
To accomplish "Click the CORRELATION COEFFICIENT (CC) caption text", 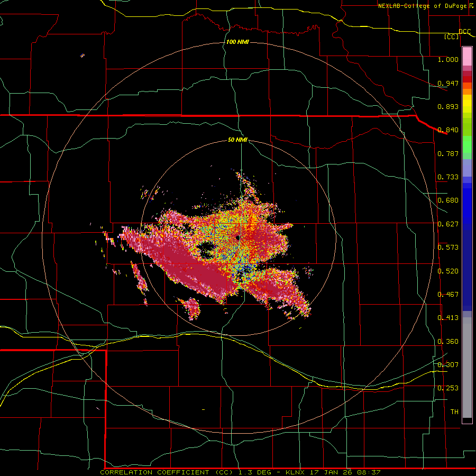I will tap(167, 472).
